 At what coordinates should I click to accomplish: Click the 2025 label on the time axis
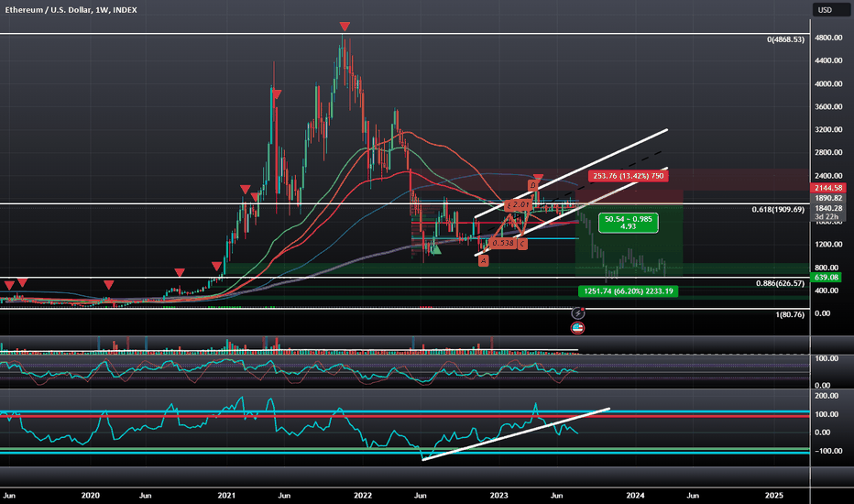774,495
